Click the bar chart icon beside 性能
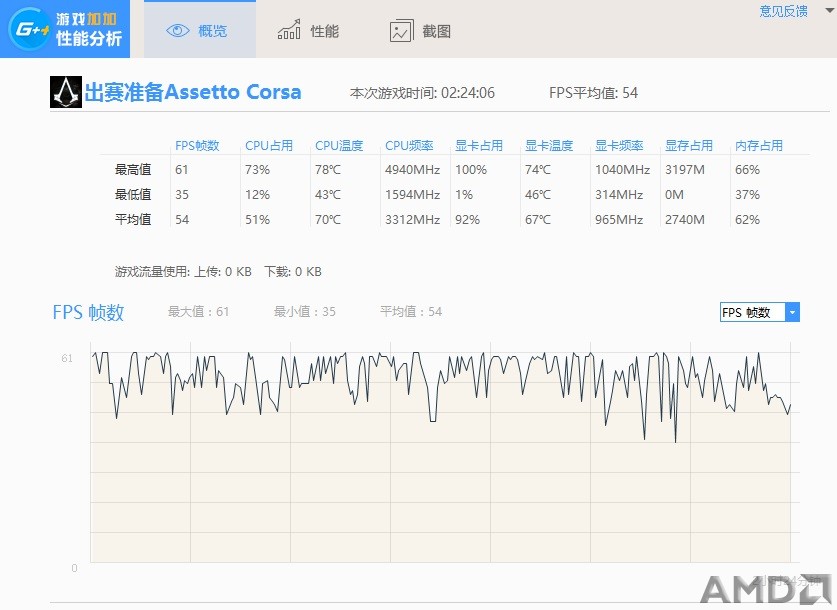The width and height of the screenshot is (837, 610). [x=289, y=30]
